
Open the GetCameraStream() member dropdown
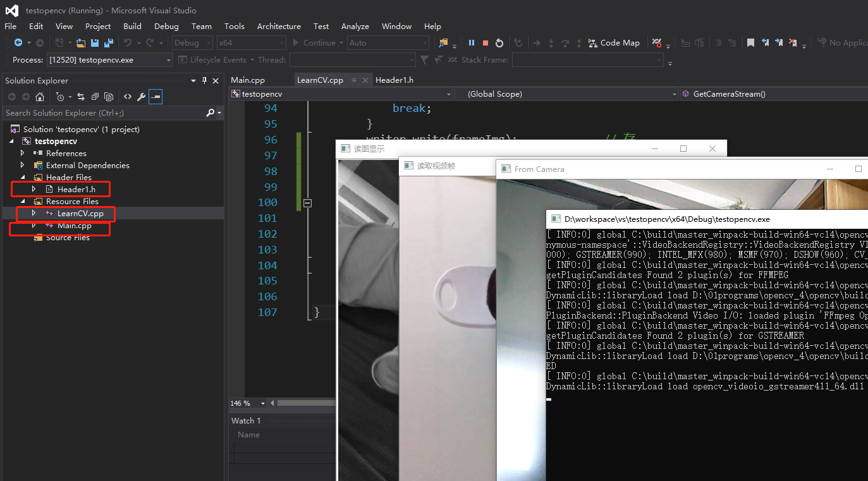tap(774, 94)
